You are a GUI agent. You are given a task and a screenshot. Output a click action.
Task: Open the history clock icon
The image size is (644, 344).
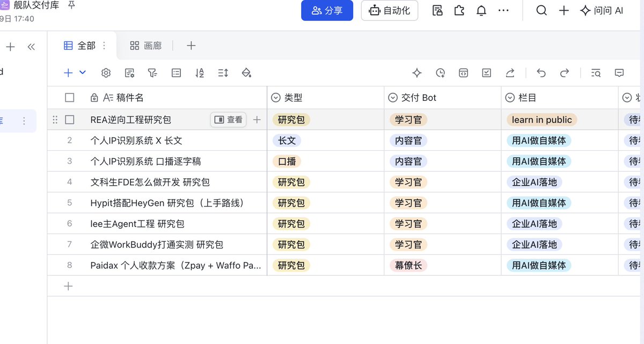(x=440, y=73)
